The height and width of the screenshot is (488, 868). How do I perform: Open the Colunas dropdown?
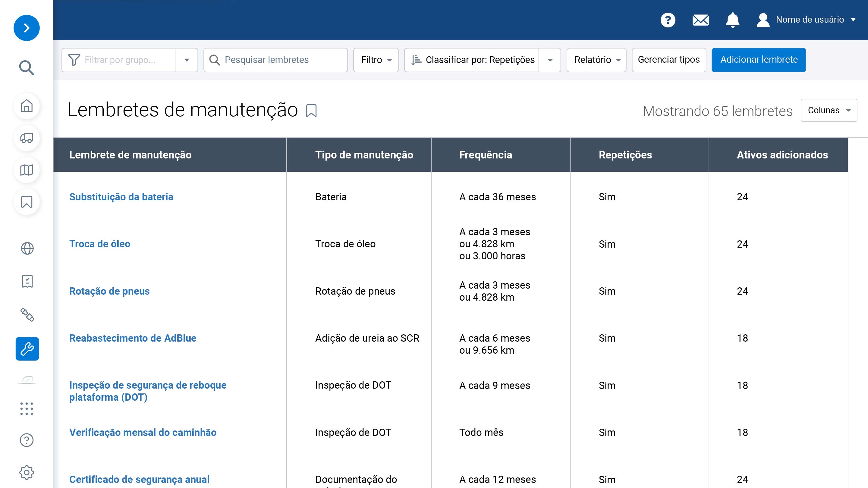pos(829,110)
